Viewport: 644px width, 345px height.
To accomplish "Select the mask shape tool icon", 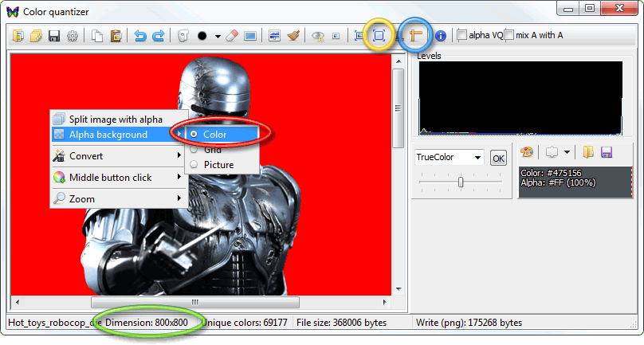I will coord(183,36).
